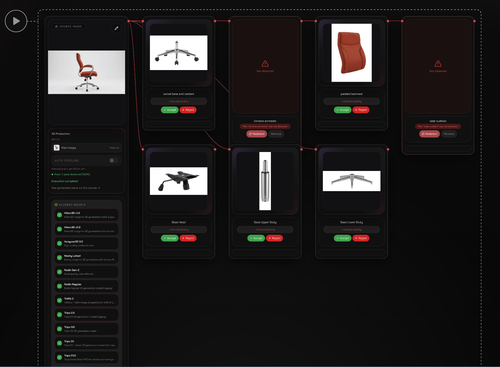Toggle the Rodin Regular model check
Screen dimensions: 500x367
pyautogui.click(x=59, y=286)
